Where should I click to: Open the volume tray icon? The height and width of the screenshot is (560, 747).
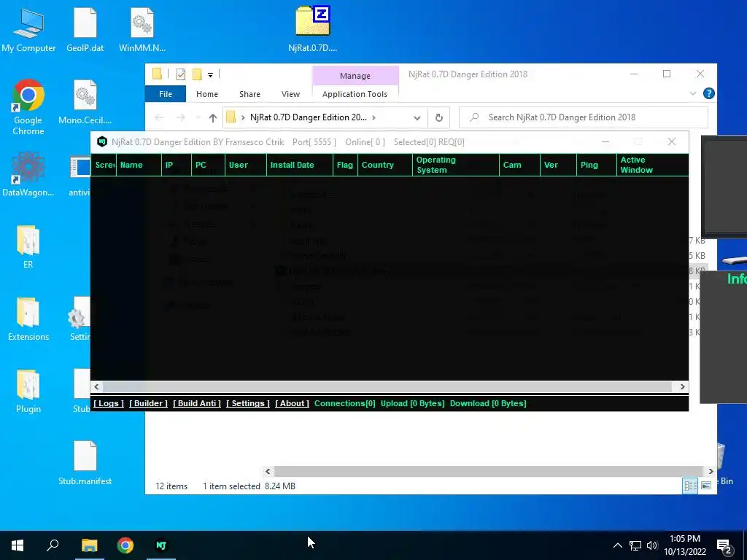tap(652, 545)
